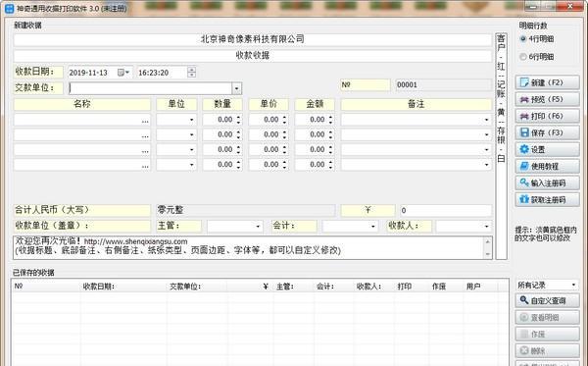Click third row 单价 spinner
This screenshot has height=366, width=588.
tap(284, 150)
